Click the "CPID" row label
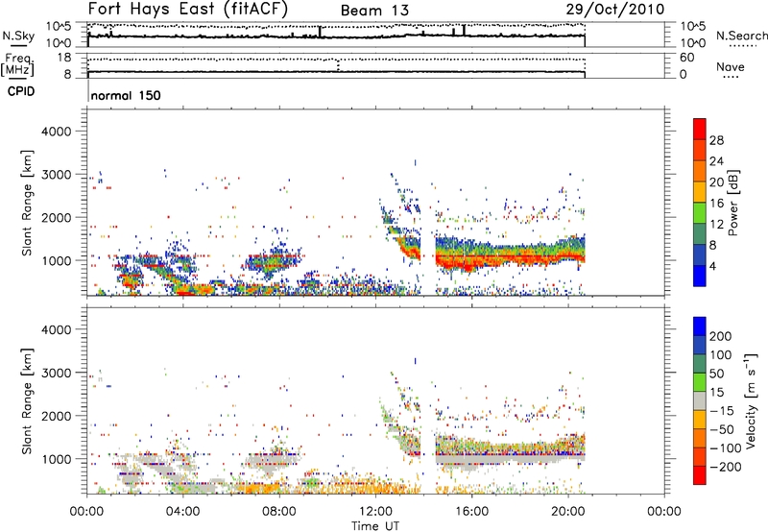Image resolution: width=768 pixels, height=532 pixels. pyautogui.click(x=21, y=91)
